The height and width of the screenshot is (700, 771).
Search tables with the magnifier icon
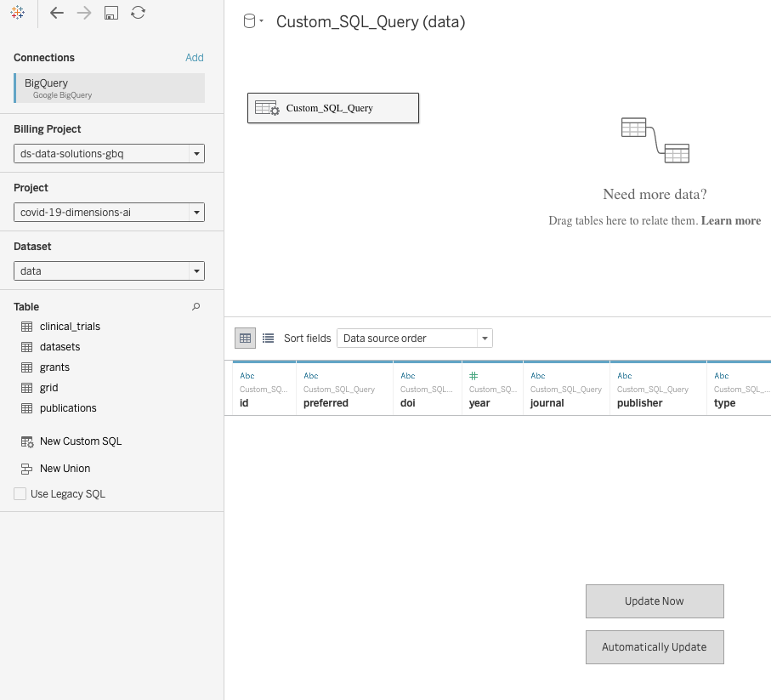196,306
